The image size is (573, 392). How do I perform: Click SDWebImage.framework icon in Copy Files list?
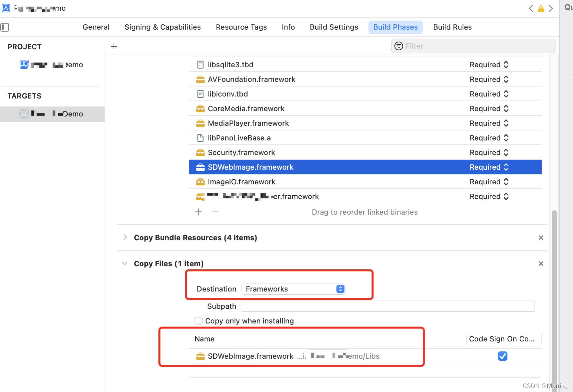[x=200, y=356]
